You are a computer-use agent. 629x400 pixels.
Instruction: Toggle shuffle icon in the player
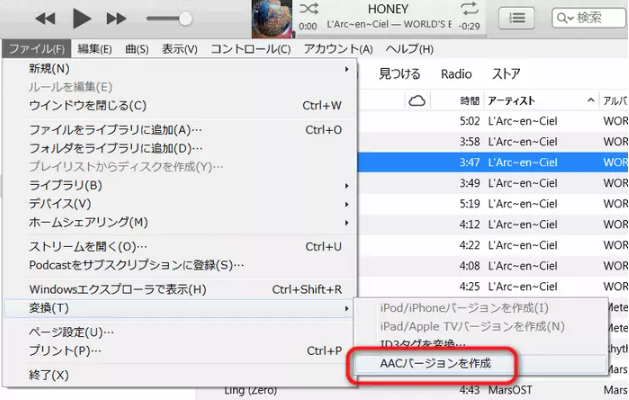point(309,8)
